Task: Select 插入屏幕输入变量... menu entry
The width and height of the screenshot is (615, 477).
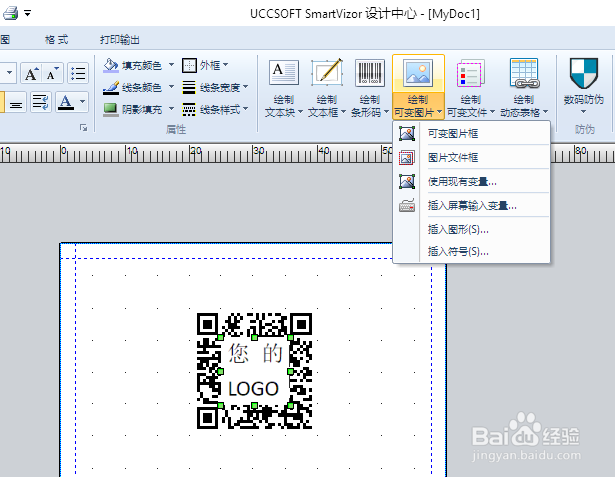Action: (x=471, y=206)
